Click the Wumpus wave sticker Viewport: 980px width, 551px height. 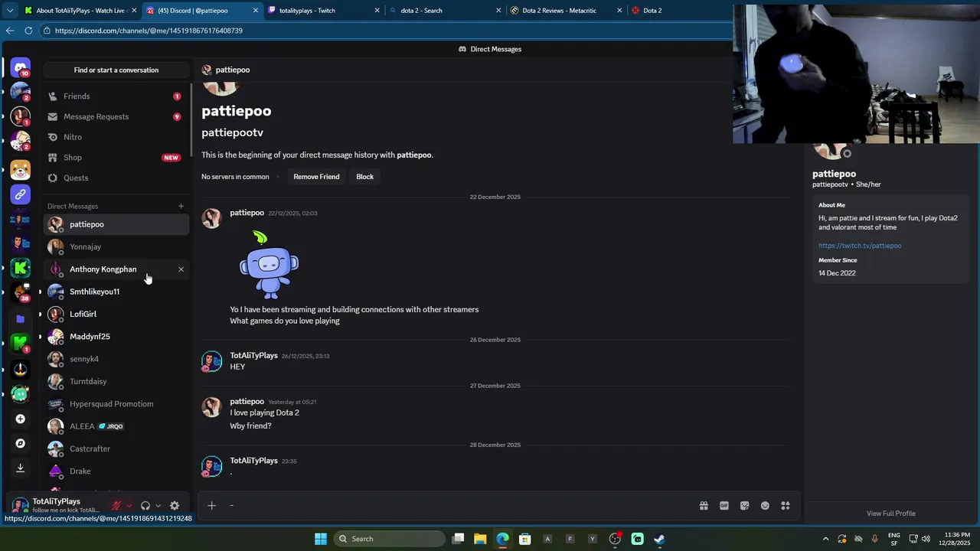click(x=269, y=265)
